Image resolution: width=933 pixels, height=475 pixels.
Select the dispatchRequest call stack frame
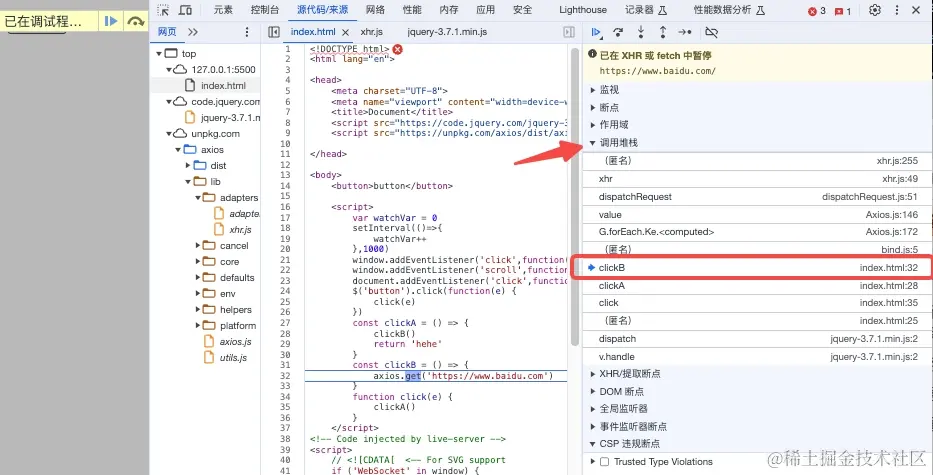coord(757,196)
